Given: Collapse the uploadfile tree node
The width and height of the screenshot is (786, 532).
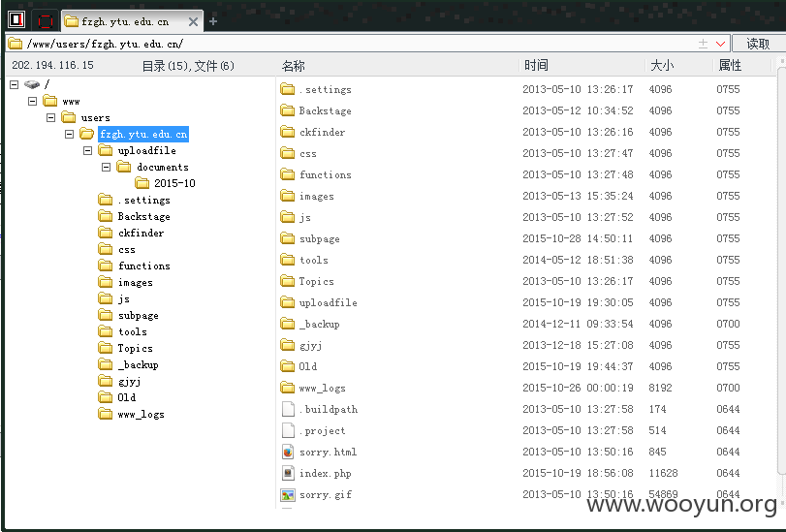Looking at the screenshot, I should 88,150.
